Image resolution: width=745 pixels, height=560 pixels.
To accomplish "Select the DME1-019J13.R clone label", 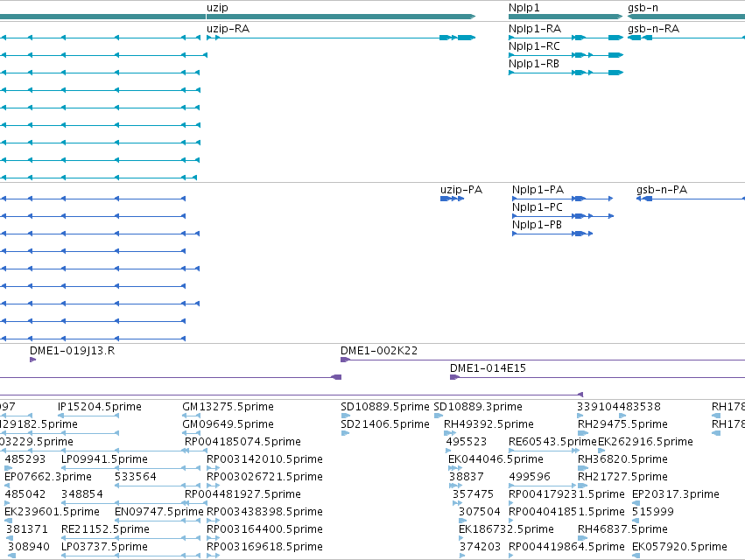I will (72, 351).
